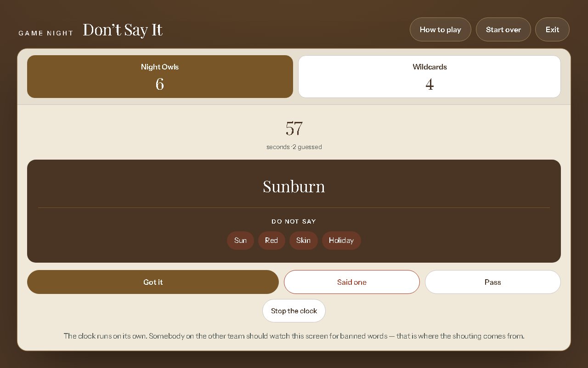This screenshot has height=368, width=588.
Task: Click the banned word Red chip
Action: [271, 241]
